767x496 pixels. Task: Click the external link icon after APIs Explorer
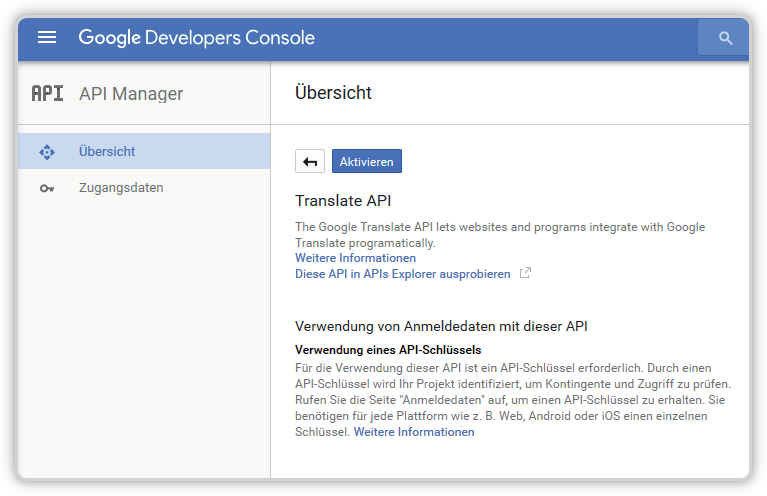(x=525, y=273)
